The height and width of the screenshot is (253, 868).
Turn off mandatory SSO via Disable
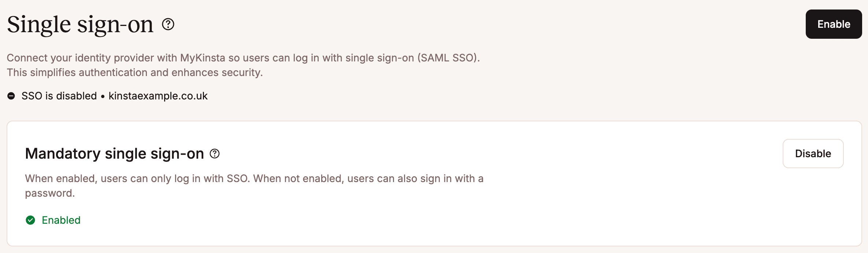tap(813, 154)
